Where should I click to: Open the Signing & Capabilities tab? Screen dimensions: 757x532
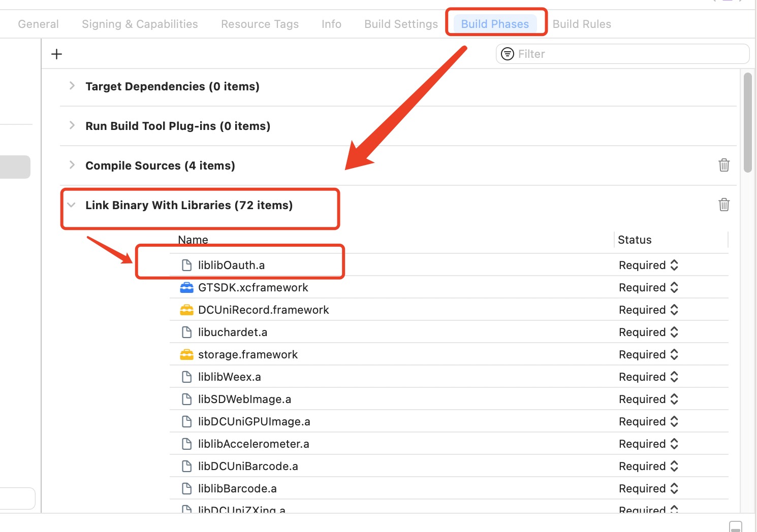(x=140, y=24)
